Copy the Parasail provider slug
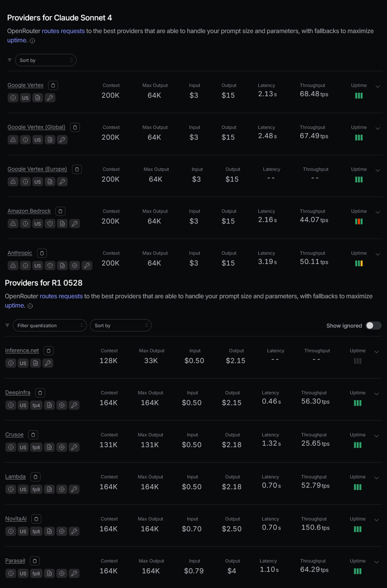 click(x=35, y=561)
